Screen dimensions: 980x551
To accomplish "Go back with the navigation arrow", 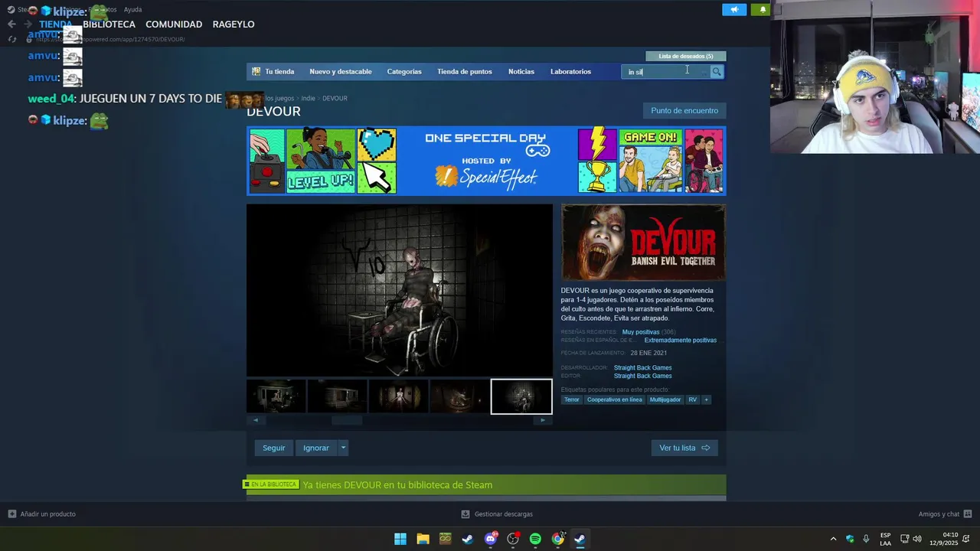I will (11, 24).
